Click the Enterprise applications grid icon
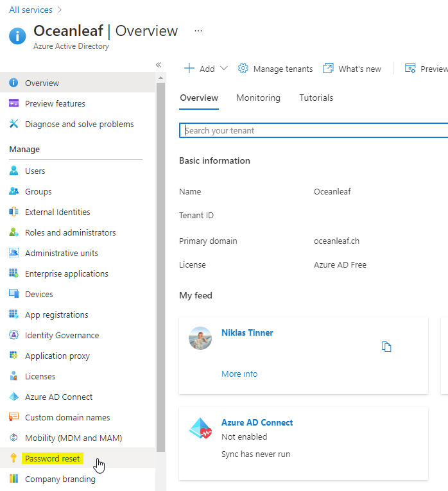The height and width of the screenshot is (491, 448). [x=13, y=273]
